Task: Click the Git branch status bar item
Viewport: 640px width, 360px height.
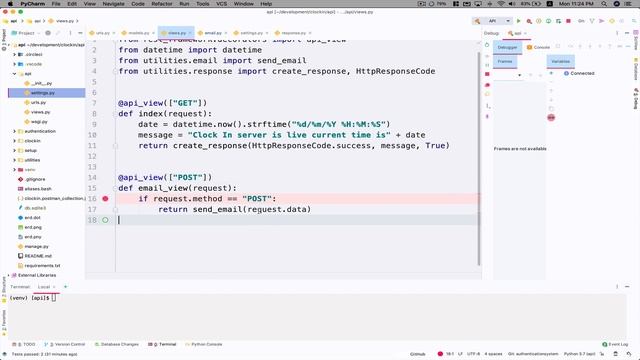Action: (533, 354)
